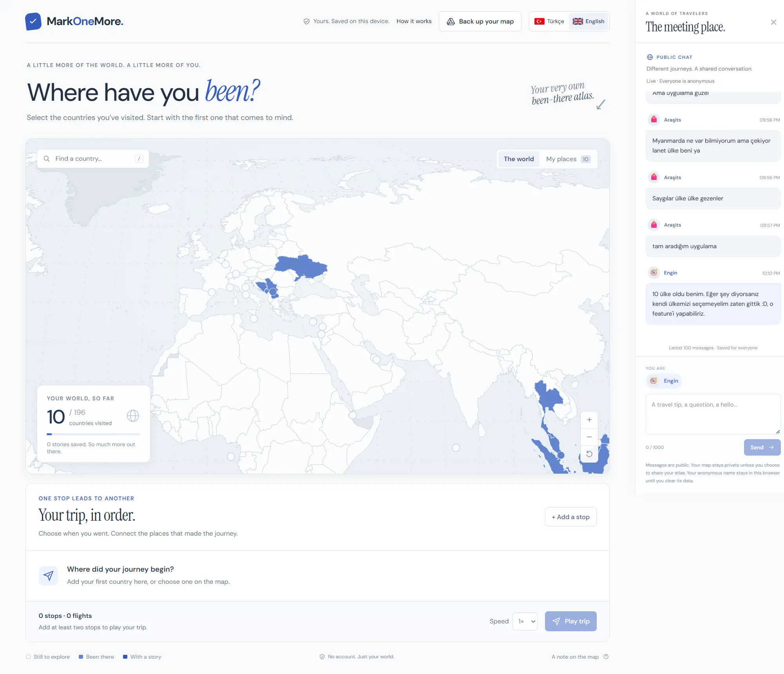The width and height of the screenshot is (784, 674).
Task: Click the 'Engin' username chip under You Are
Action: [664, 381]
